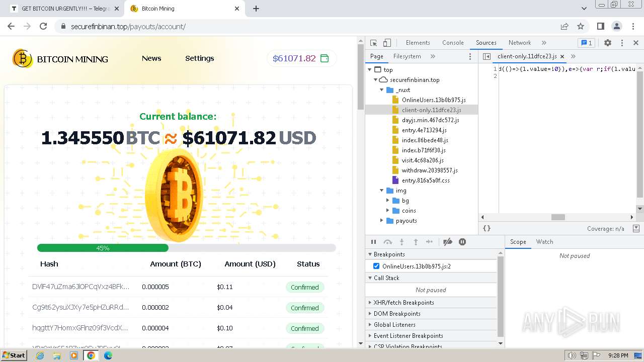Click the step out of function icon
Image resolution: width=644 pixels, height=362 pixels.
tap(416, 242)
